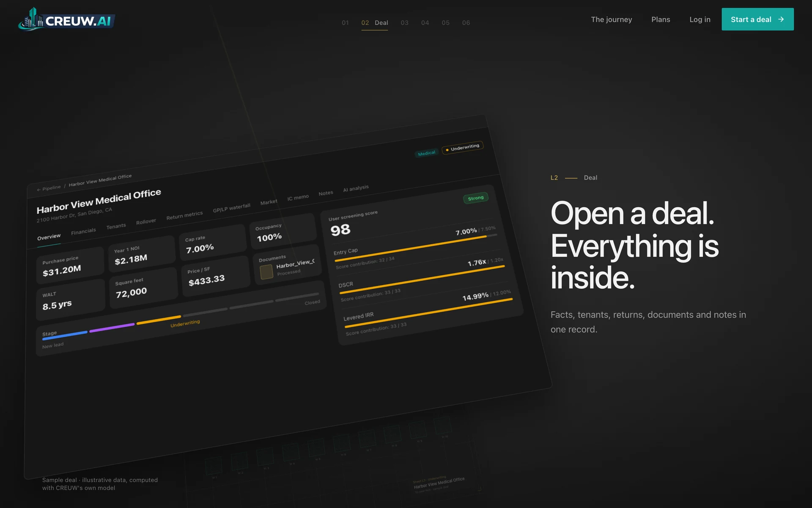The height and width of the screenshot is (508, 812).
Task: Open the AI analysis tab
Action: [x=356, y=188]
